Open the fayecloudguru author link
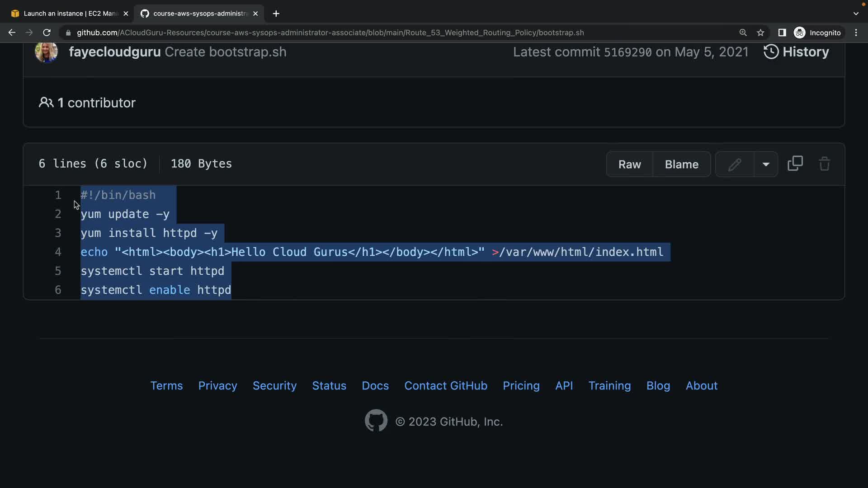 point(114,52)
